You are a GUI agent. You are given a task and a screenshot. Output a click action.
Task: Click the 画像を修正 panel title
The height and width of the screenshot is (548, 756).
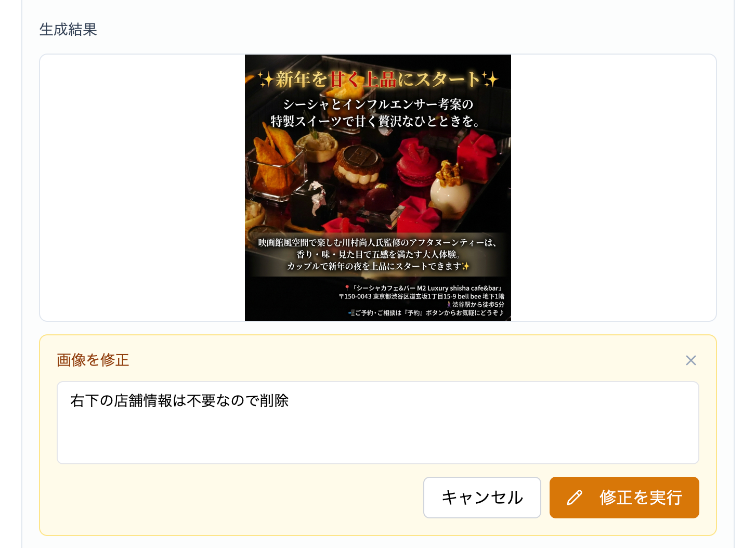(x=93, y=360)
